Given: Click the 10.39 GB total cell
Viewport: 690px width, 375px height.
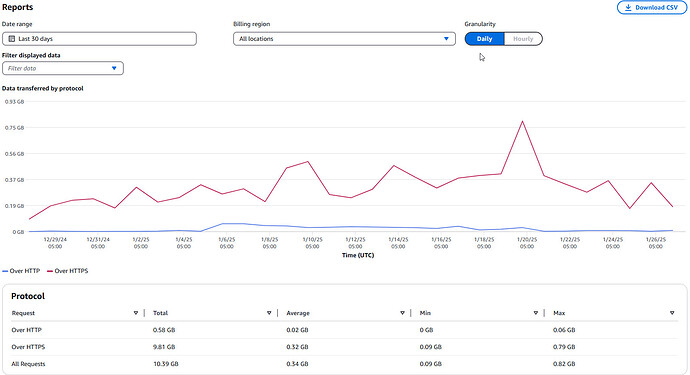Looking at the screenshot, I should pyautogui.click(x=165, y=364).
